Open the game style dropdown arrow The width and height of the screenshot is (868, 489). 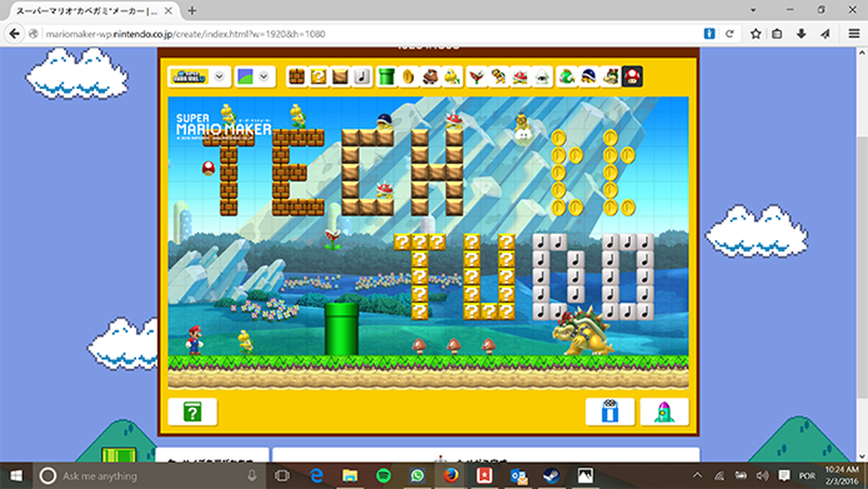pyautogui.click(x=220, y=77)
